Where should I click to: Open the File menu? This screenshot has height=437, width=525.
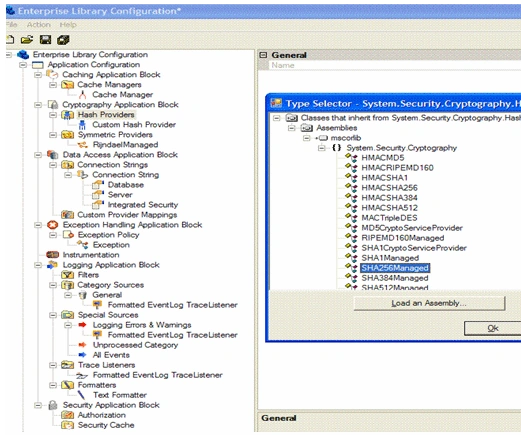click(12, 25)
